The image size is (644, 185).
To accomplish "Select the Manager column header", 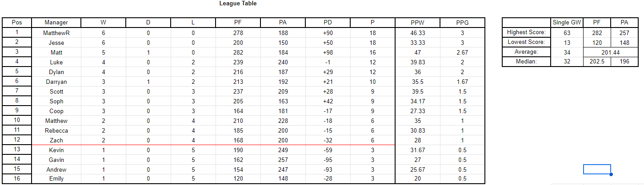I will click(x=56, y=23).
